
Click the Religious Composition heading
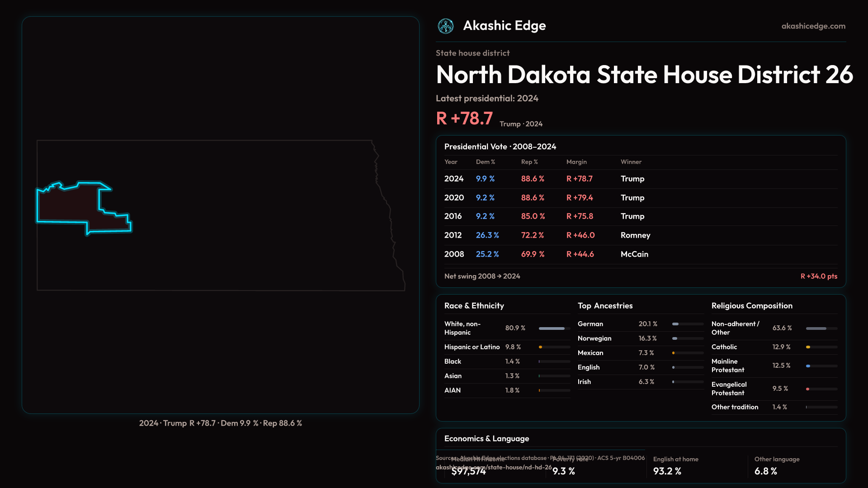click(751, 306)
